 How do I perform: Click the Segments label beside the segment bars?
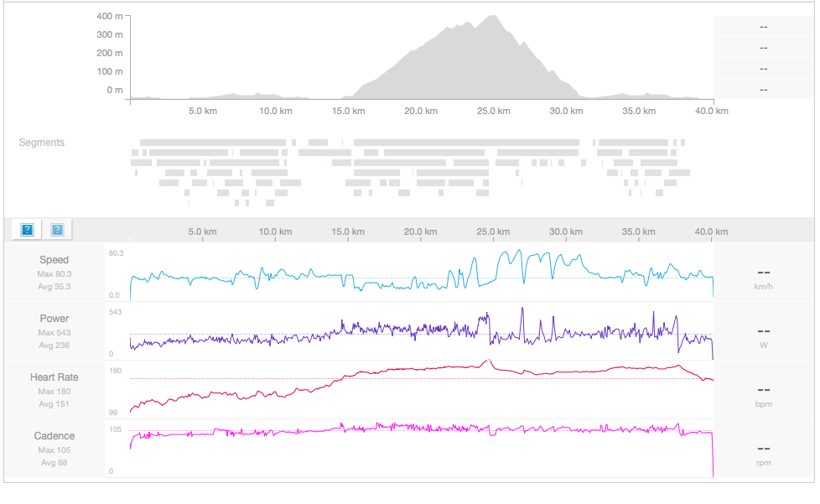[x=42, y=143]
